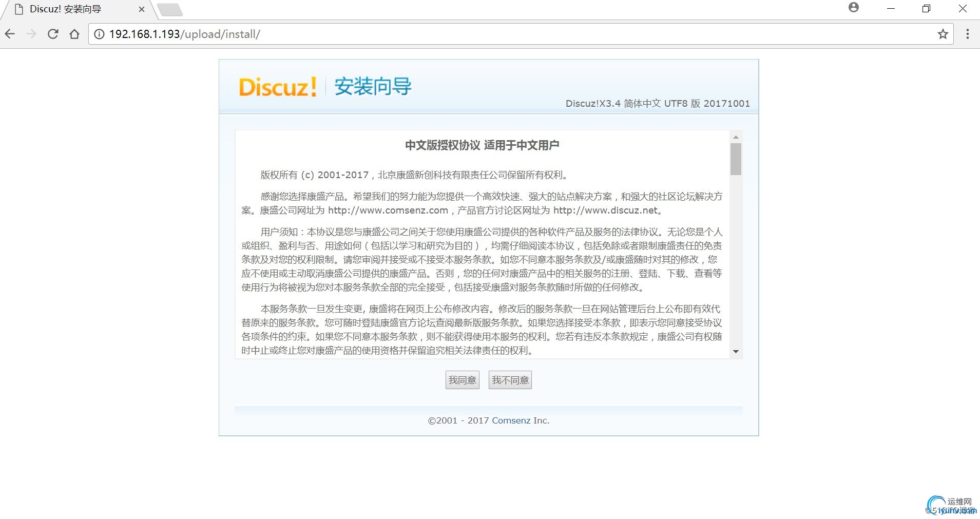Click the browser Back arrow
This screenshot has width=980, height=519.
click(x=10, y=34)
